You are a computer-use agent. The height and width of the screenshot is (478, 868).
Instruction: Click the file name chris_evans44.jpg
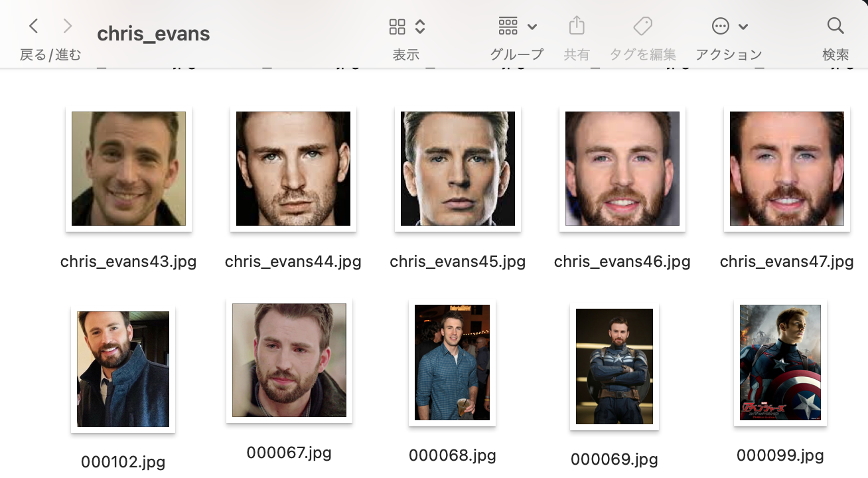[293, 262]
